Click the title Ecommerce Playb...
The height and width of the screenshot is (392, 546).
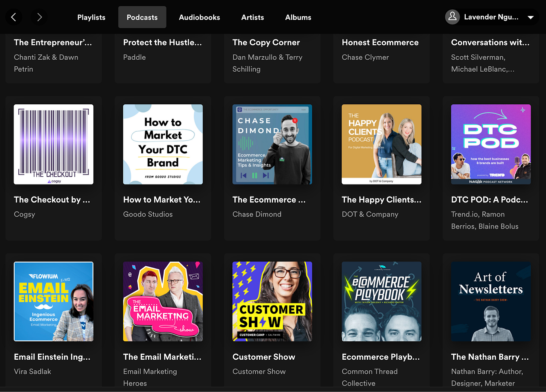pos(381,357)
